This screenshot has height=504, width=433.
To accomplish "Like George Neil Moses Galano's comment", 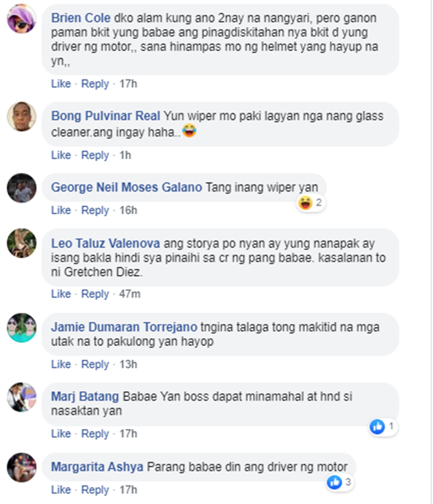I will pyautogui.click(x=61, y=210).
